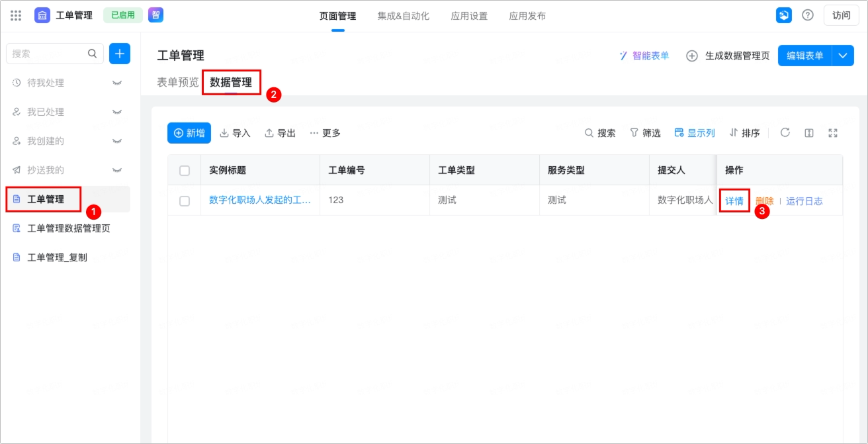This screenshot has height=444, width=868.
Task: Open 运行日志 link for the row
Action: coord(804,200)
